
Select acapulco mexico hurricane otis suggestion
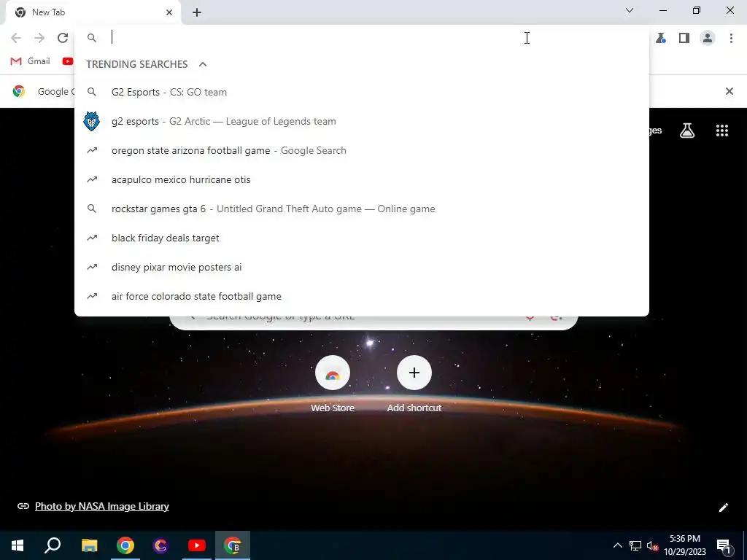(x=362, y=179)
